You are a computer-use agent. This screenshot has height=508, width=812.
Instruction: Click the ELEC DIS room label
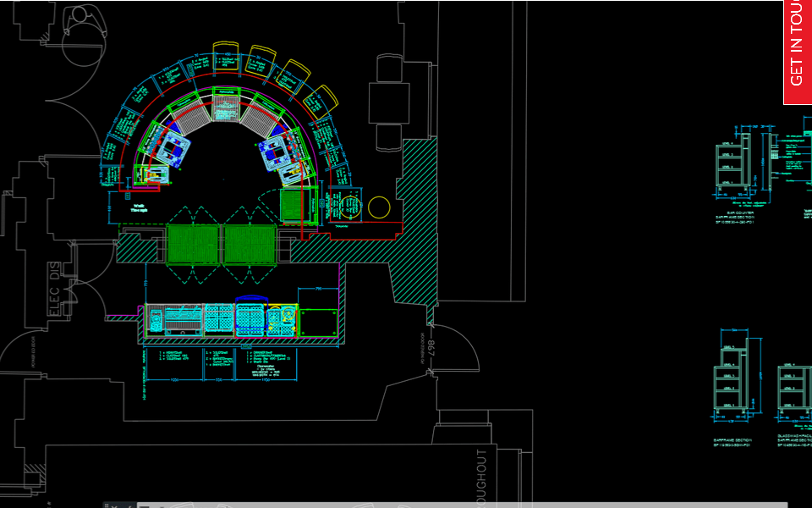tap(57, 289)
